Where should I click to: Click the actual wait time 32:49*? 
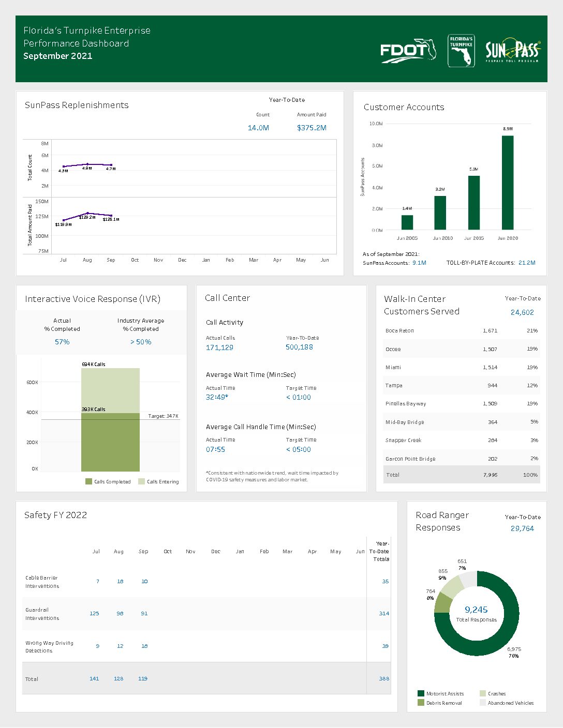217,397
